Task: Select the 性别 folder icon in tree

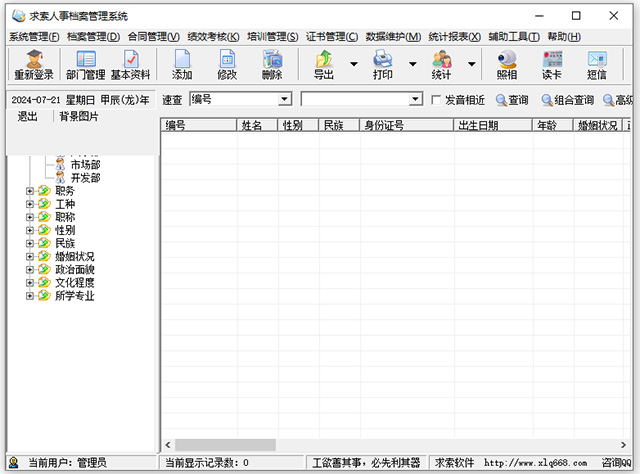Action: pyautogui.click(x=44, y=230)
